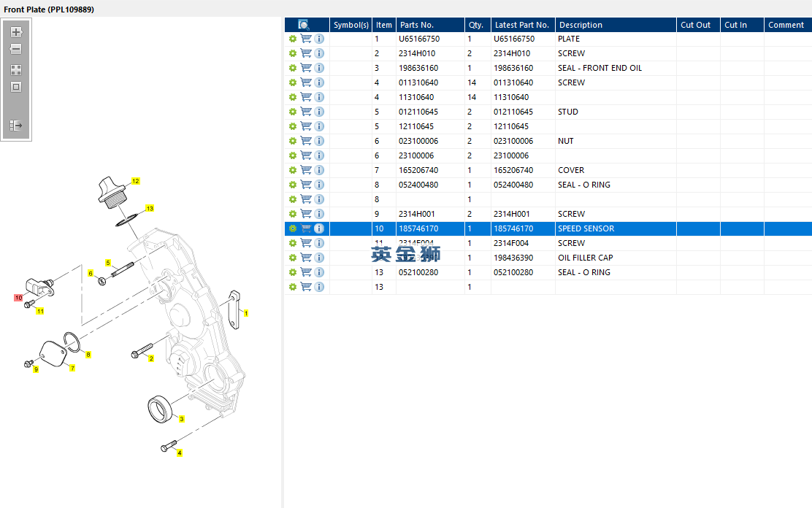Select callout 6 nut on the diagram
This screenshot has width=812, height=508.
pos(91,274)
